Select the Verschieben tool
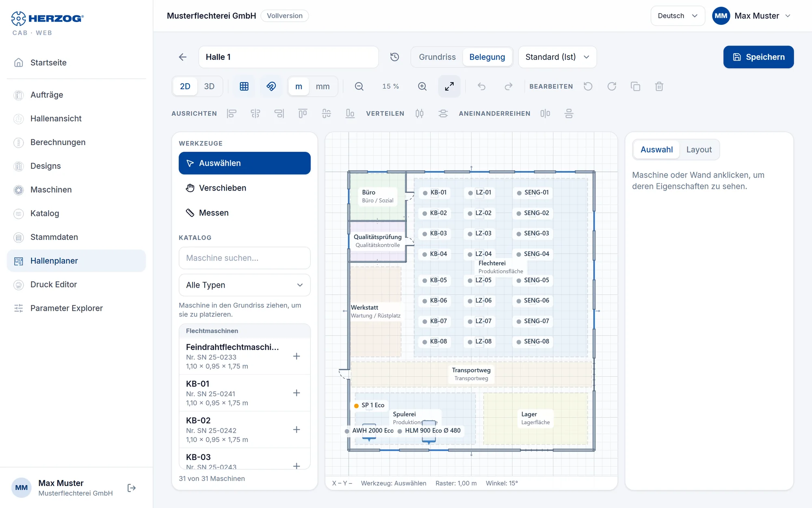The width and height of the screenshot is (812, 508). click(244, 188)
